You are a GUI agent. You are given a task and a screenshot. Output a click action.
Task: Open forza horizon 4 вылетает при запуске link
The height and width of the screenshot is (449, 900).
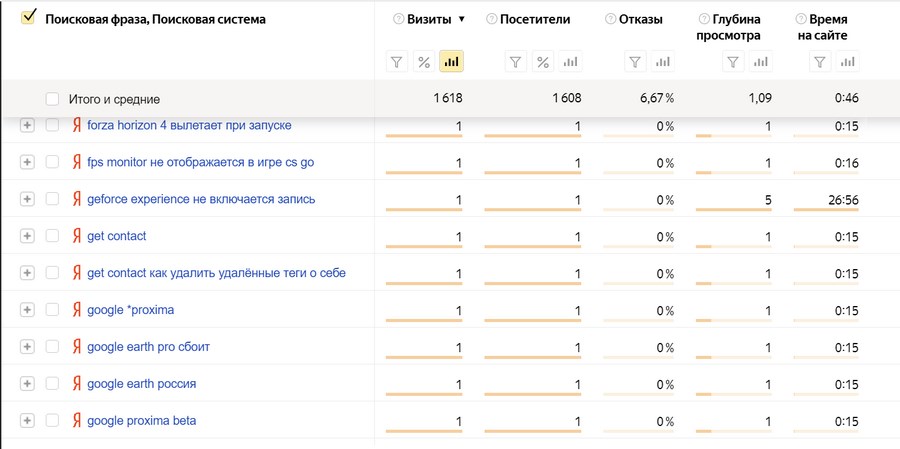tap(189, 125)
